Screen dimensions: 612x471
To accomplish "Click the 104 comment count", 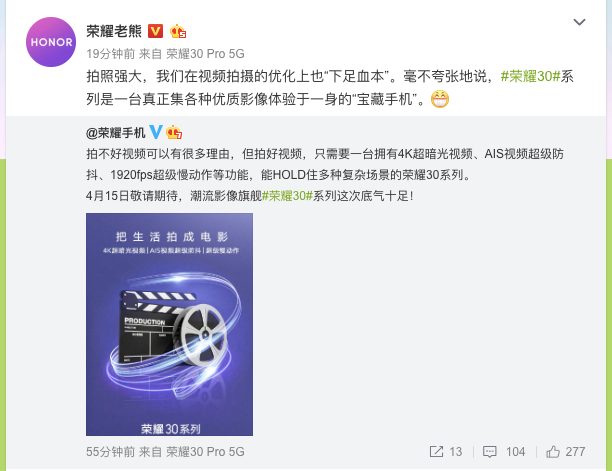I will (x=515, y=451).
